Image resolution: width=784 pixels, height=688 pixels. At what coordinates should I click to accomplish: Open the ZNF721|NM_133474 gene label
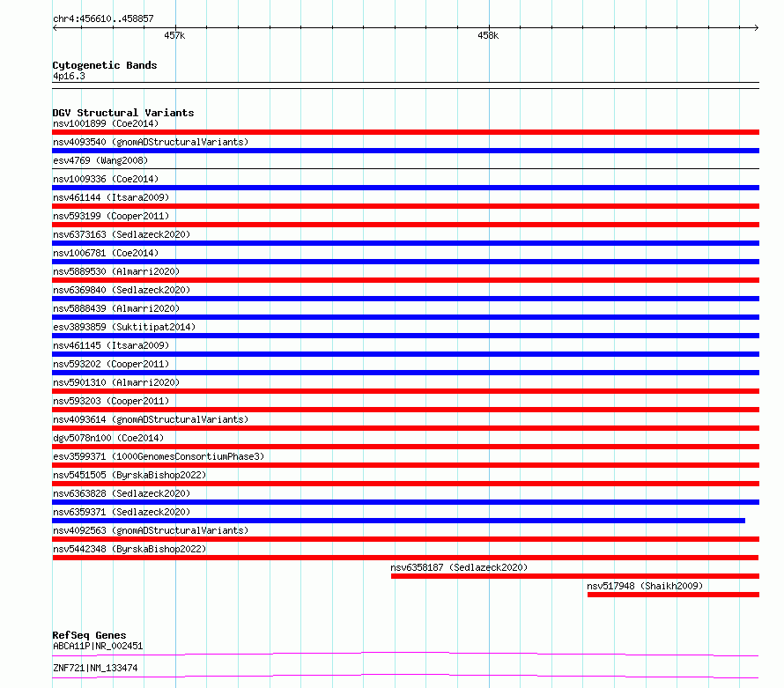coord(95,668)
